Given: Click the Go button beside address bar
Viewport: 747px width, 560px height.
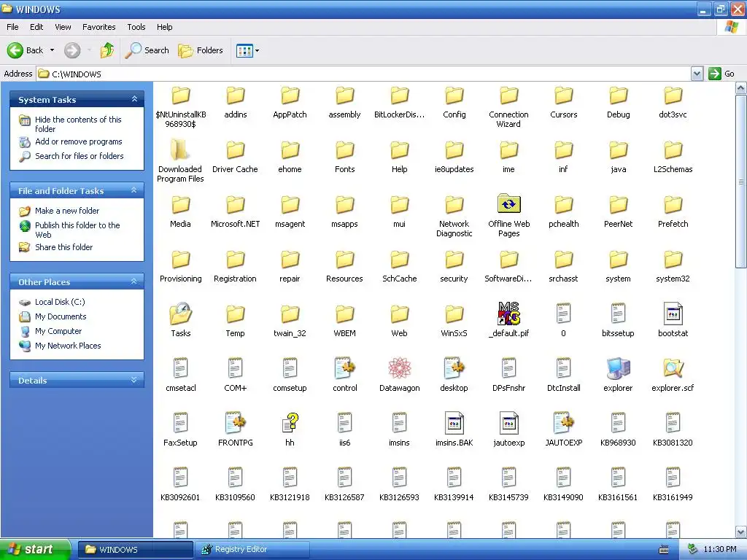Looking at the screenshot, I should (x=721, y=74).
